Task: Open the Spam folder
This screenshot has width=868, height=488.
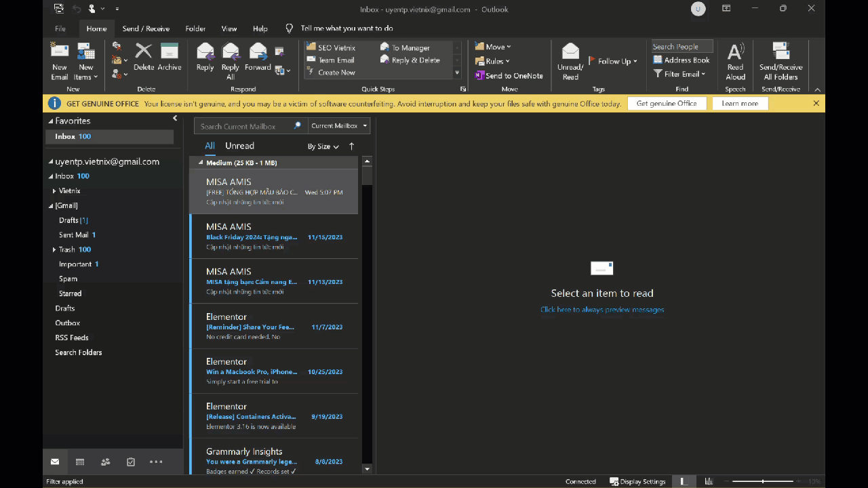Action: click(68, 279)
